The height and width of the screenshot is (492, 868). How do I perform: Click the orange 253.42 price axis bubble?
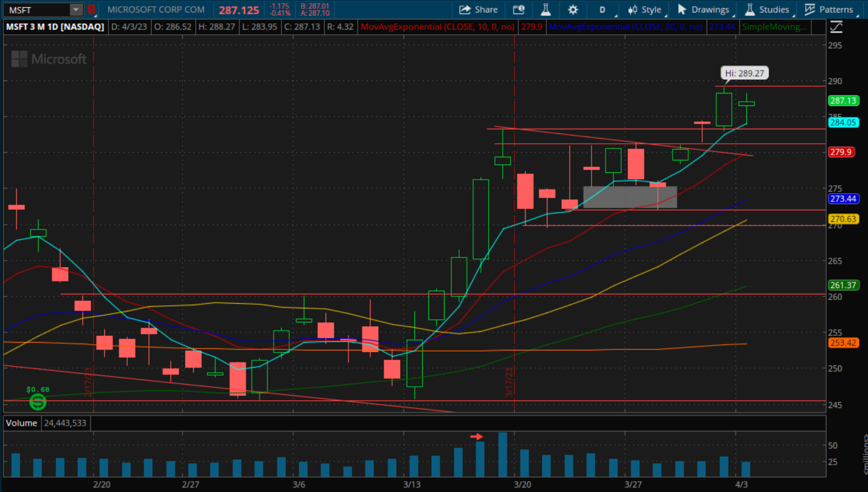pyautogui.click(x=843, y=343)
